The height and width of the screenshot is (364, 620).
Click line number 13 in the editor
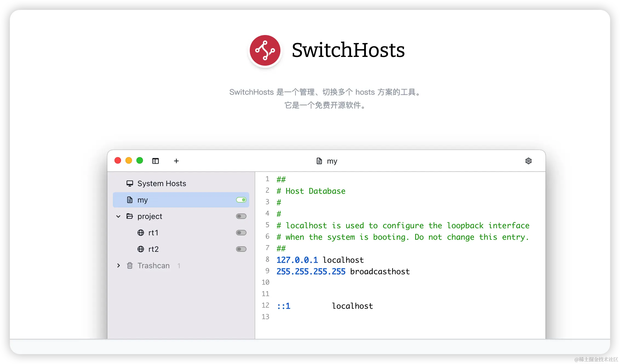pos(265,317)
